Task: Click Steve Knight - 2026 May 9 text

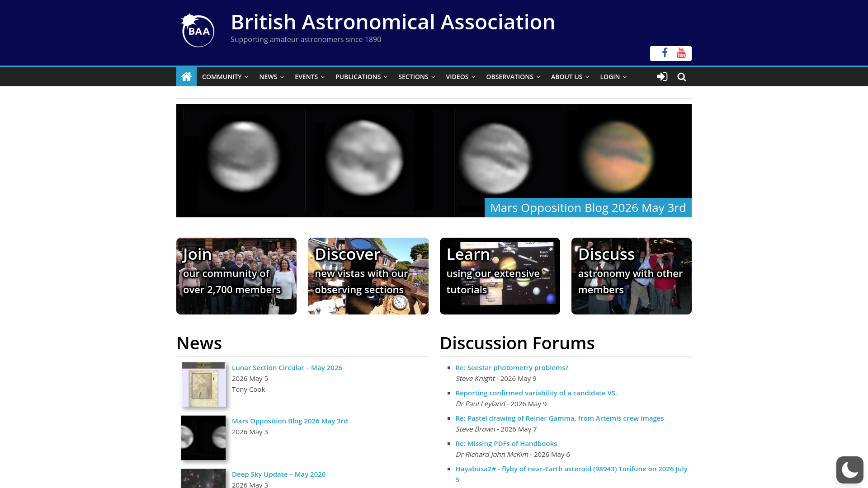Action: click(496, 379)
